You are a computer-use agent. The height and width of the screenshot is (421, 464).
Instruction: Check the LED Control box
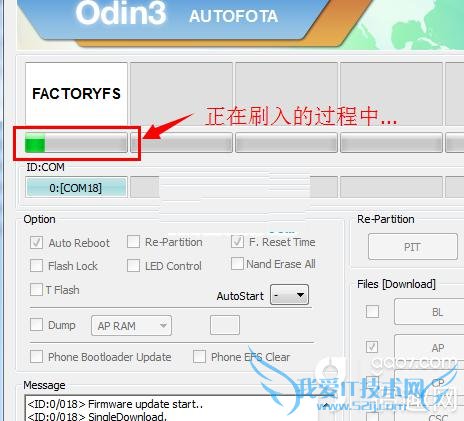pyautogui.click(x=133, y=266)
